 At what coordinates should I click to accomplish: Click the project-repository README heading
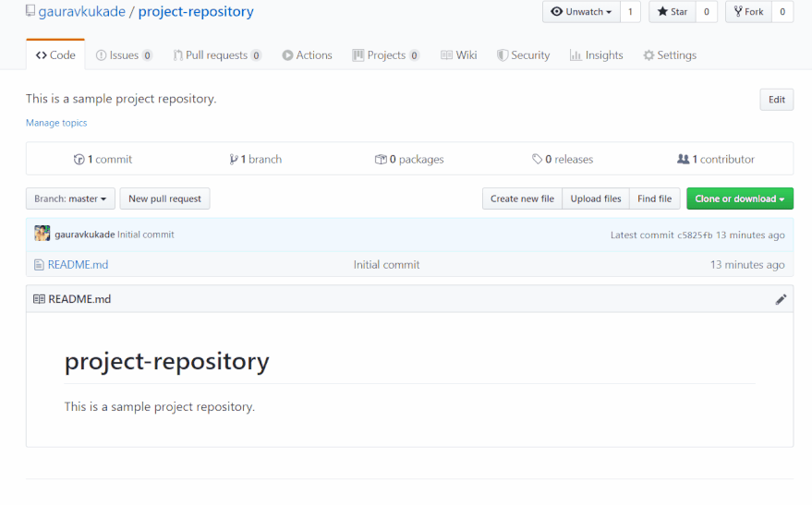click(x=167, y=361)
